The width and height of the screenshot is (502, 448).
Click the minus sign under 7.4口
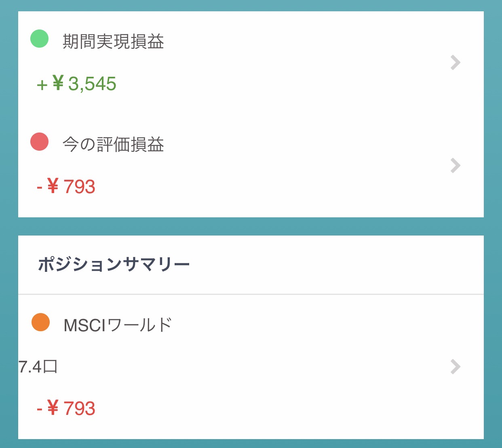point(39,409)
